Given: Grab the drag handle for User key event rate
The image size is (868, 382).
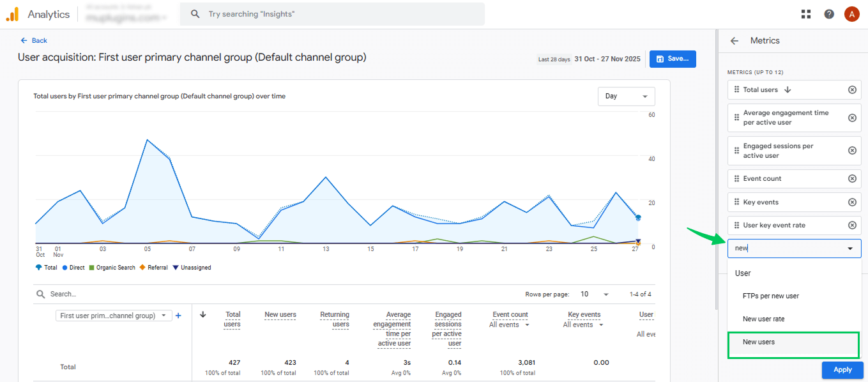Looking at the screenshot, I should 736,225.
